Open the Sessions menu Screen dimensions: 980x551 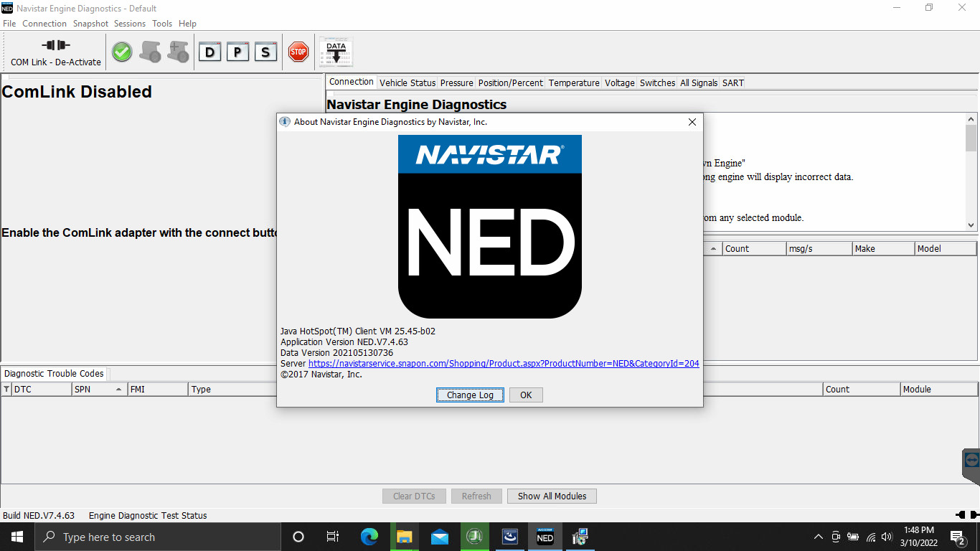[x=130, y=24]
